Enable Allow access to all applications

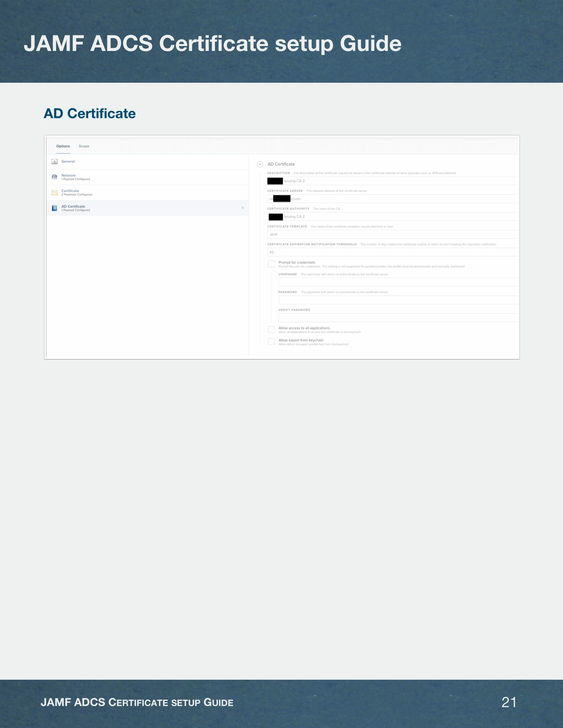[x=271, y=330]
